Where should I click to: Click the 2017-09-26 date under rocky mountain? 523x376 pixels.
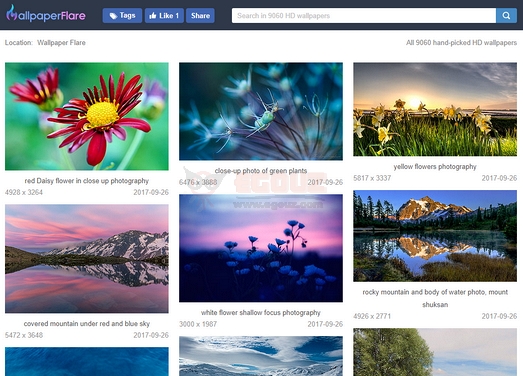(x=499, y=316)
